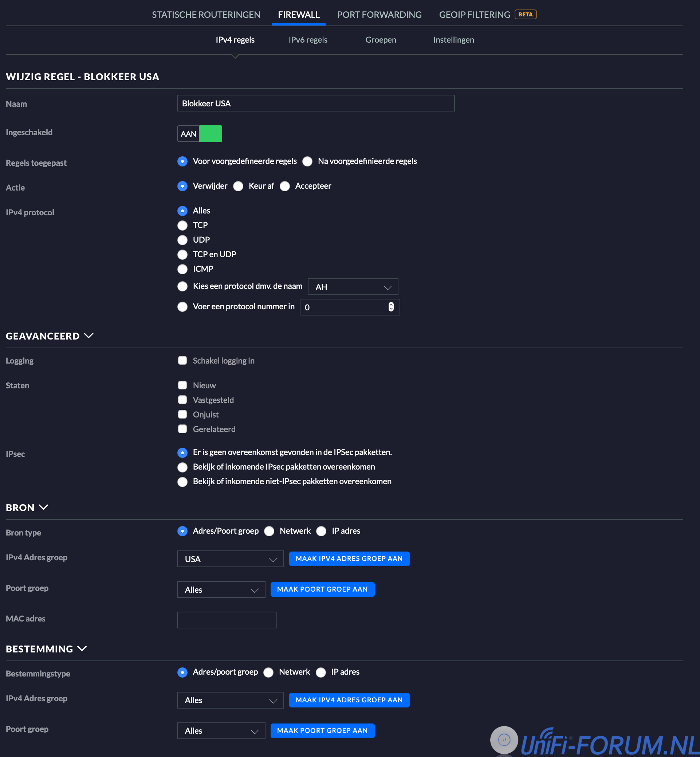Open the AH protocol name dropdown
Screen dimensions: 700x757
352,287
